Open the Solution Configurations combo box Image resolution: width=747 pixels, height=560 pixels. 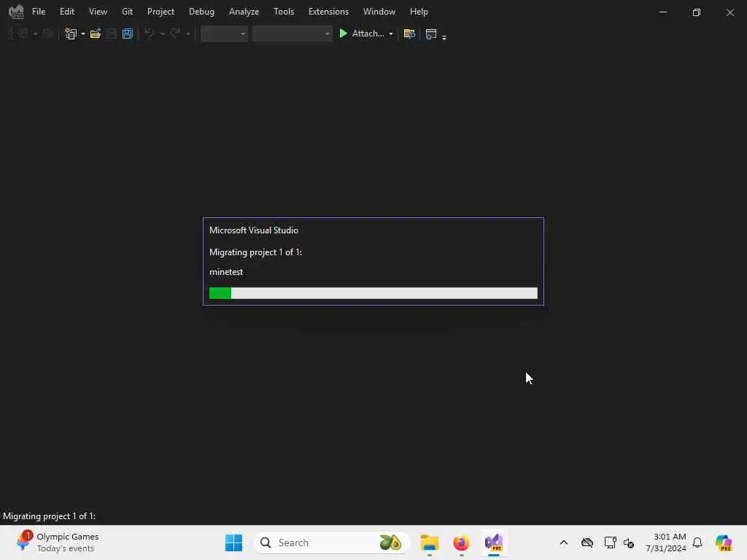click(x=224, y=34)
